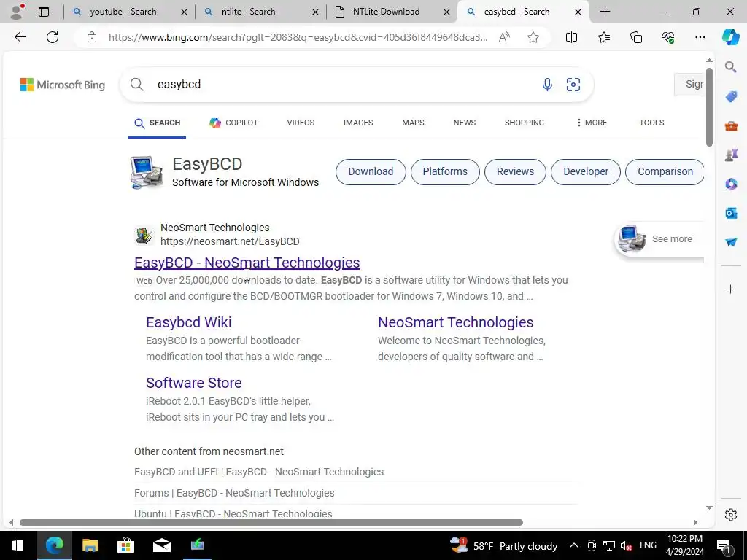Open the Windows Start menu
Image resolution: width=747 pixels, height=560 pixels.
tap(18, 545)
